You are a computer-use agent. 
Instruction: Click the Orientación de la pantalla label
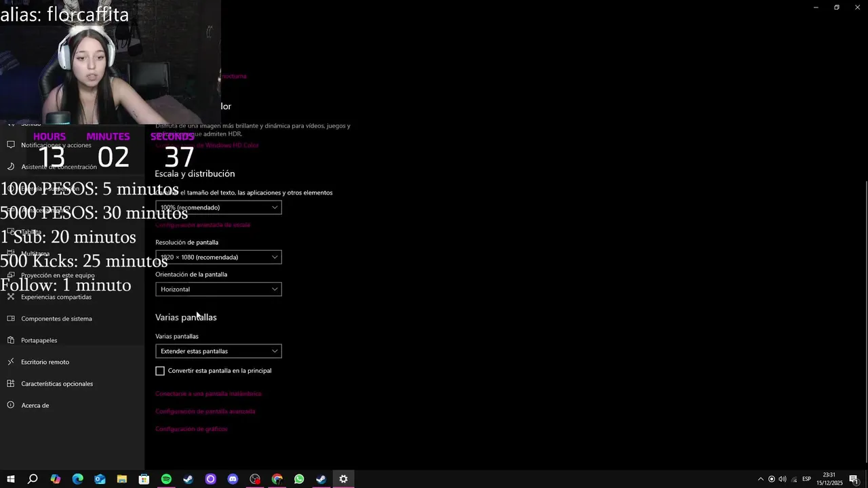click(x=191, y=274)
